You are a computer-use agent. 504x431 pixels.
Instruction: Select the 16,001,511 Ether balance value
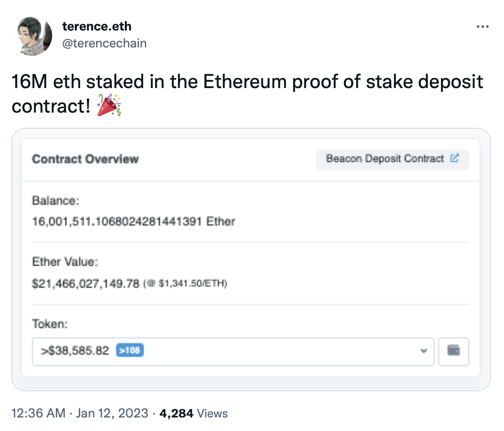[x=134, y=221]
